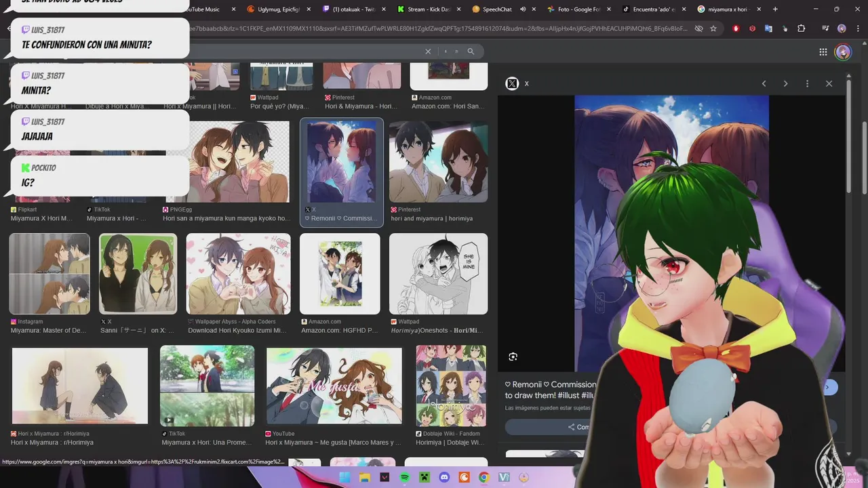
Task: Show the previous image in the preview panel
Action: tap(764, 83)
